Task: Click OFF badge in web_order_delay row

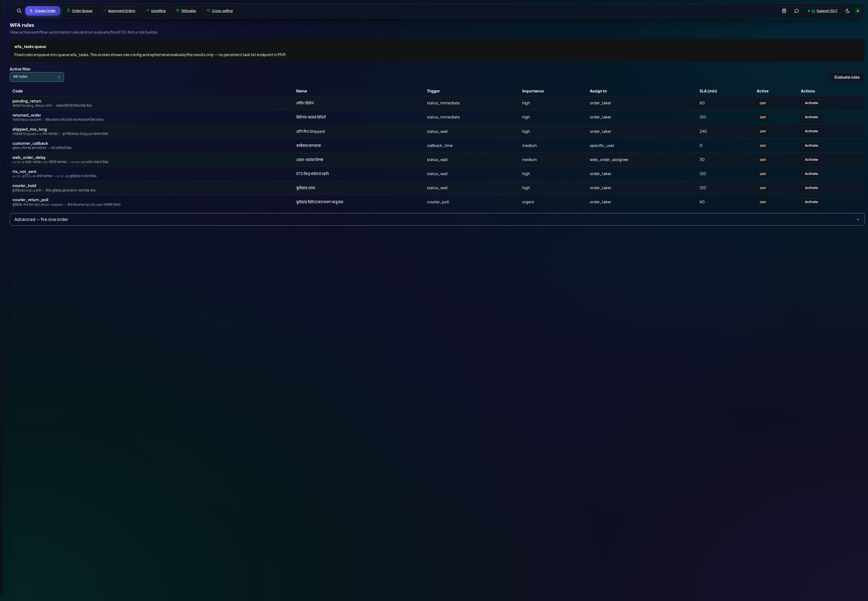Action: pos(762,160)
